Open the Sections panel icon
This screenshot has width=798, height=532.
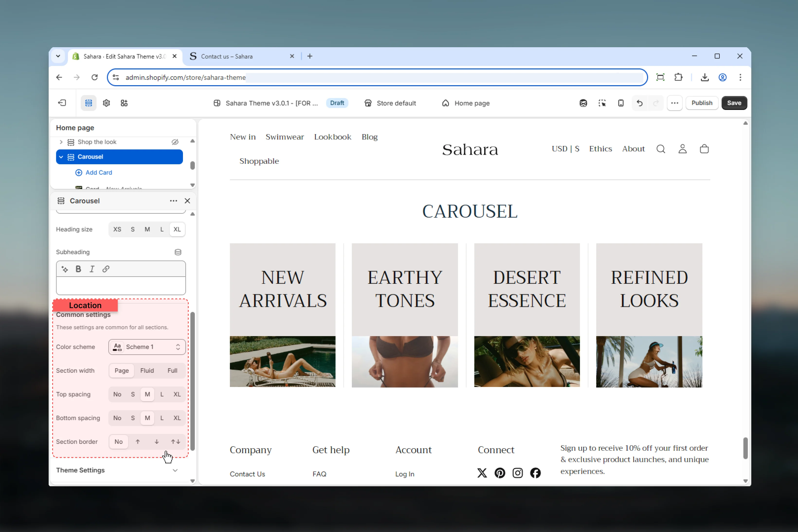[x=89, y=103]
